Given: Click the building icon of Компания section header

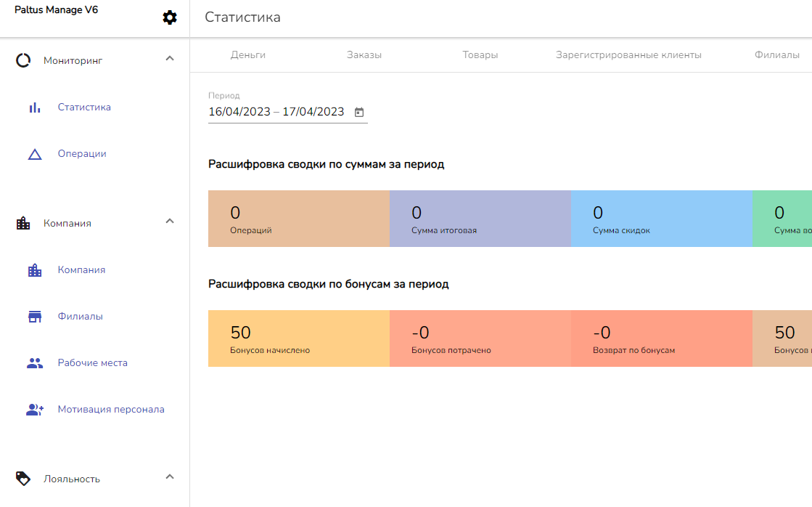Looking at the screenshot, I should click(x=23, y=224).
